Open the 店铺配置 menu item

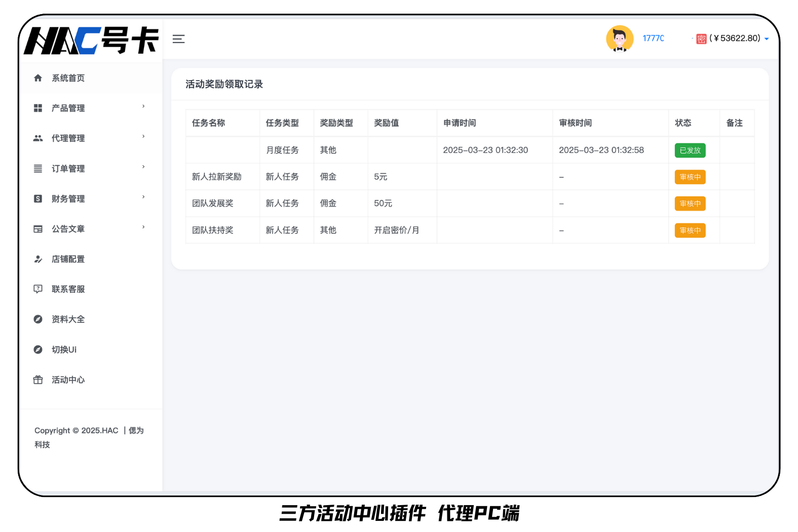point(68,259)
